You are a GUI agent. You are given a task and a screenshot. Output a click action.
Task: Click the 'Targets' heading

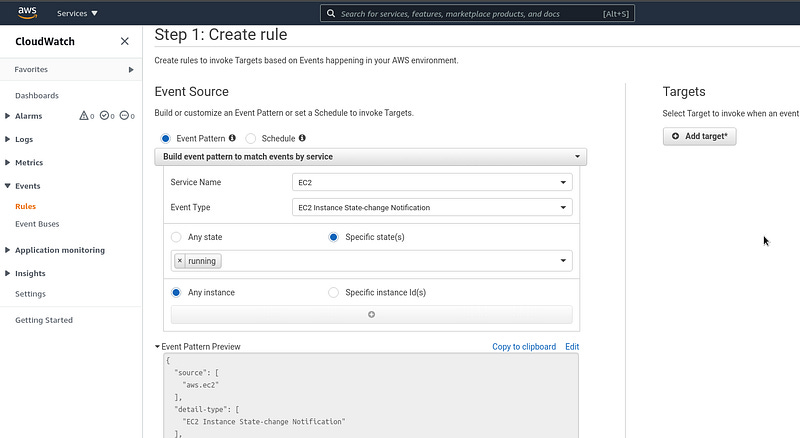[x=684, y=92]
